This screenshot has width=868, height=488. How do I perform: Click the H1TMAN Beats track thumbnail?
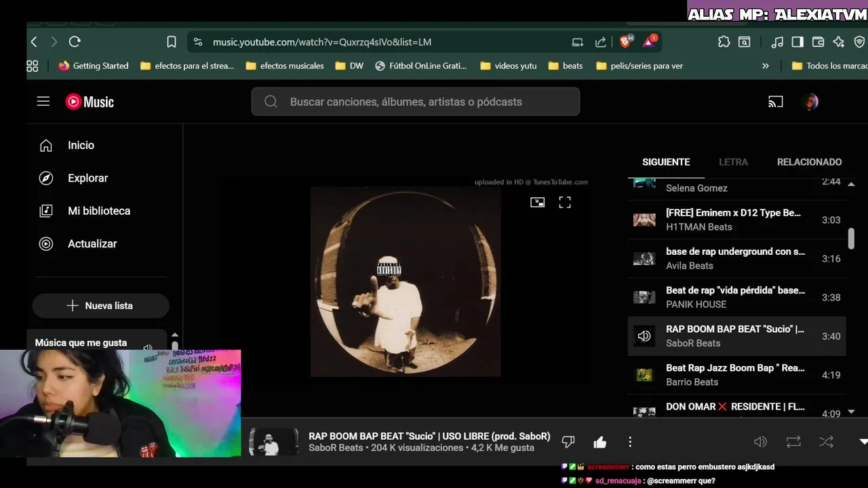pos(644,220)
